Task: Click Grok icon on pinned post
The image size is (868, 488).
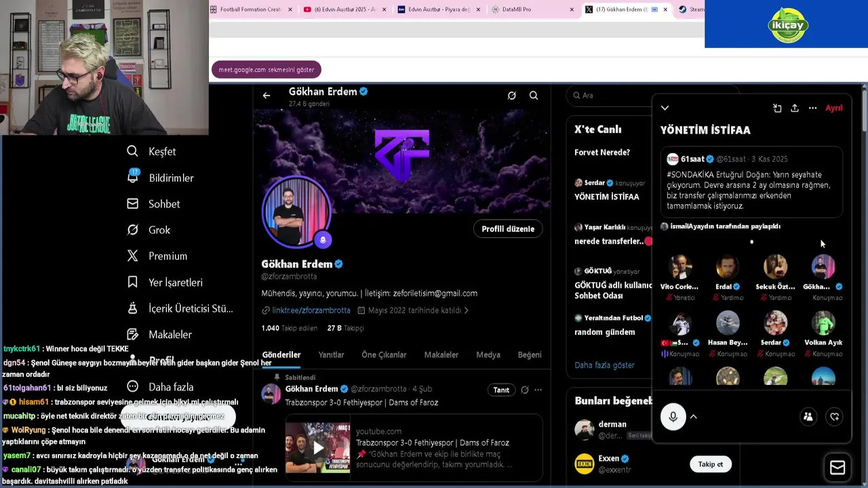Action: coord(524,390)
